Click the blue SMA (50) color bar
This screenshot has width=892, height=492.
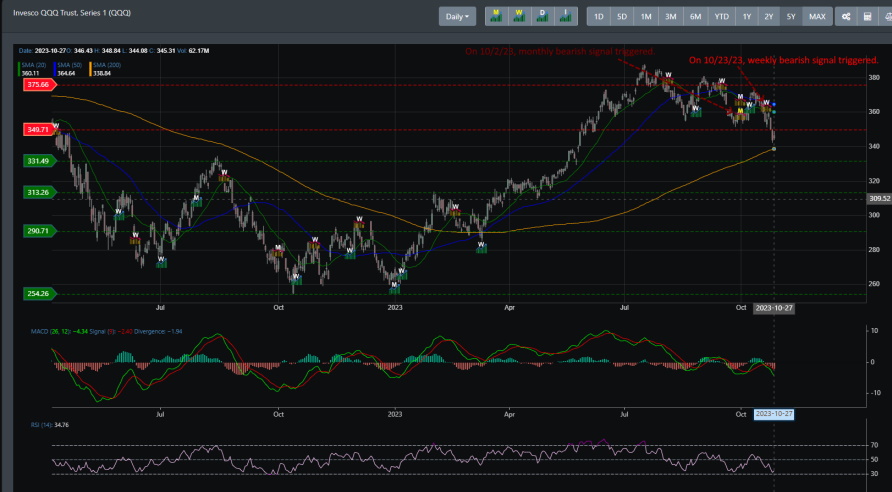click(53, 69)
